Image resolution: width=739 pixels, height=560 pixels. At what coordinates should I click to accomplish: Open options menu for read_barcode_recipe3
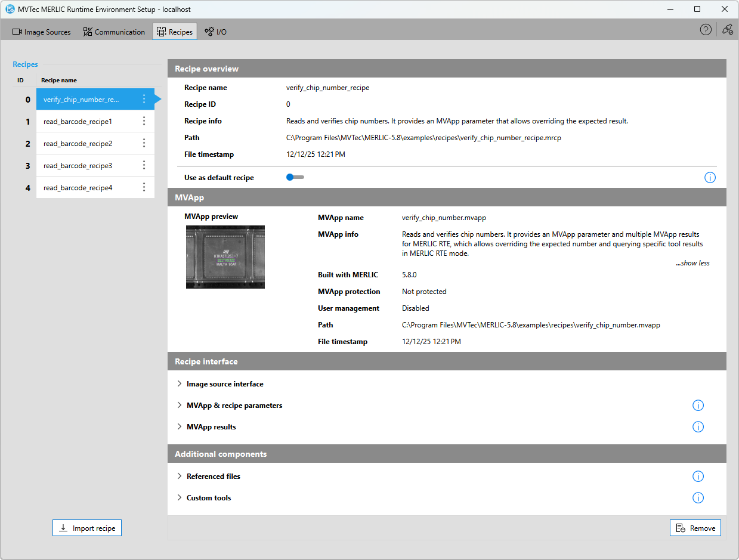click(144, 166)
